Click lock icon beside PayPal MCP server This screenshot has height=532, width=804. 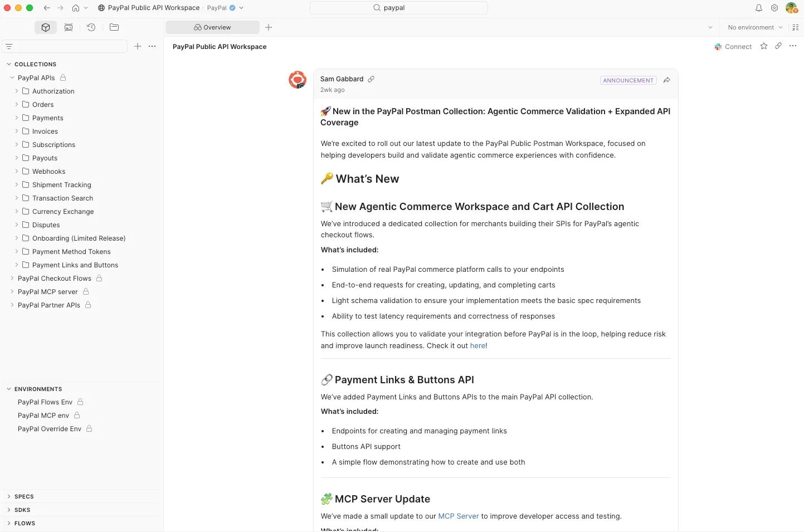[86, 291]
